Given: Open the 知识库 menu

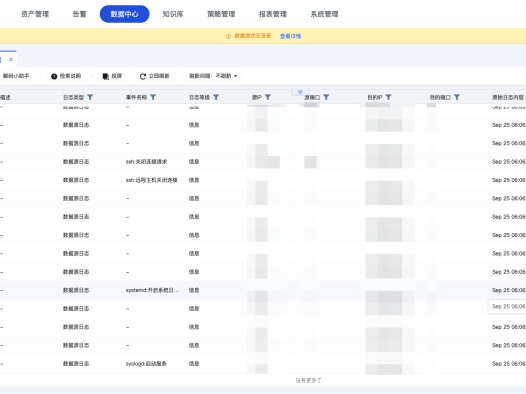Looking at the screenshot, I should click(x=173, y=14).
